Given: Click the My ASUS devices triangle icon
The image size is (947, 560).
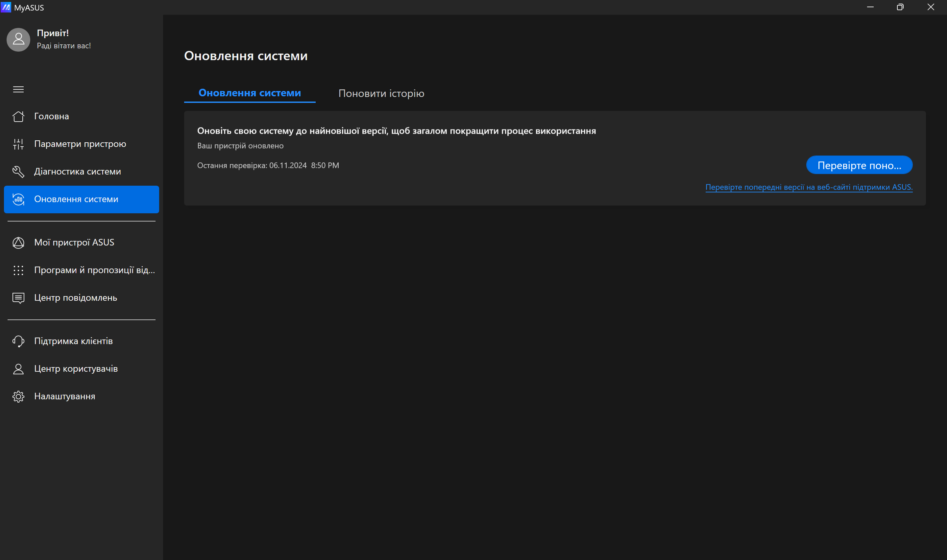Looking at the screenshot, I should [18, 243].
